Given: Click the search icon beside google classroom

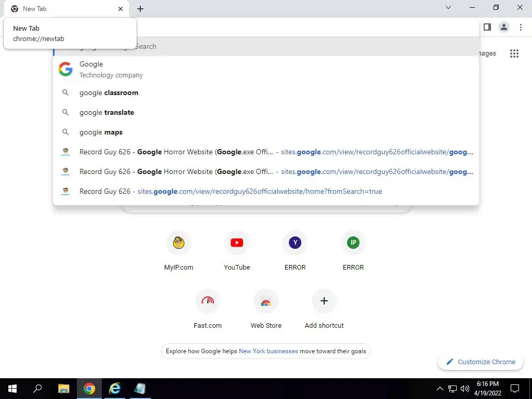Looking at the screenshot, I should pyautogui.click(x=65, y=92).
